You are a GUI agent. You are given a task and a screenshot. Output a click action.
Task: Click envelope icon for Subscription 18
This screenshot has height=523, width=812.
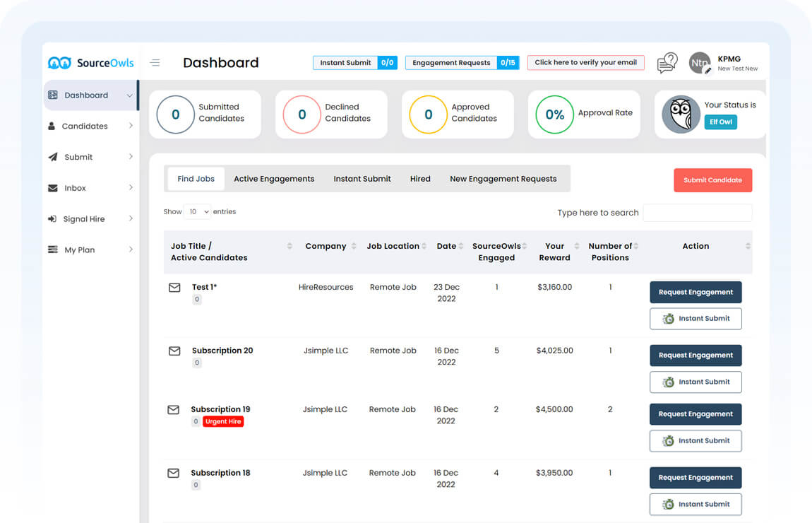pyautogui.click(x=174, y=474)
